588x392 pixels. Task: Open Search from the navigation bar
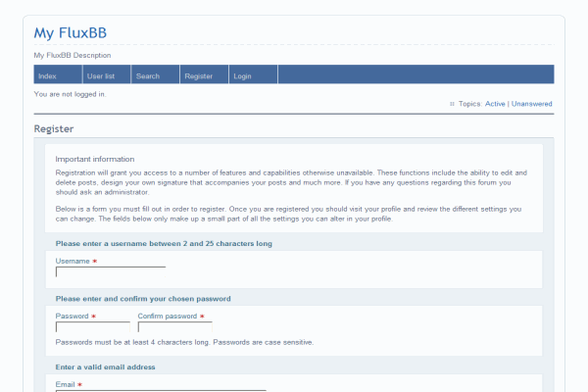click(148, 75)
